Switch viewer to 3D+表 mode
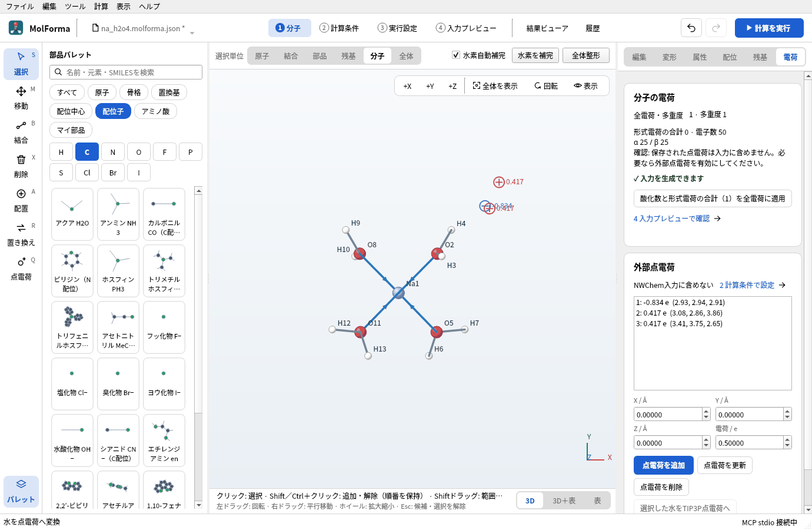The image size is (812, 530). pyautogui.click(x=564, y=501)
